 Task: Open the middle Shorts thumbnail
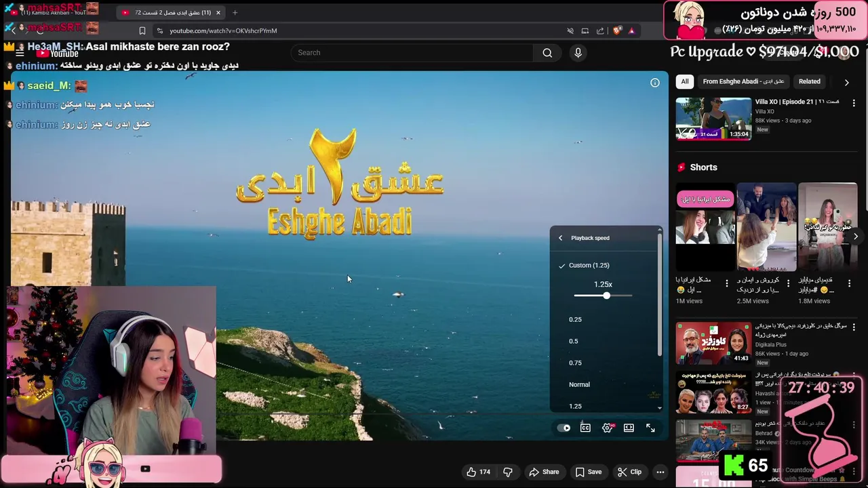click(x=766, y=227)
